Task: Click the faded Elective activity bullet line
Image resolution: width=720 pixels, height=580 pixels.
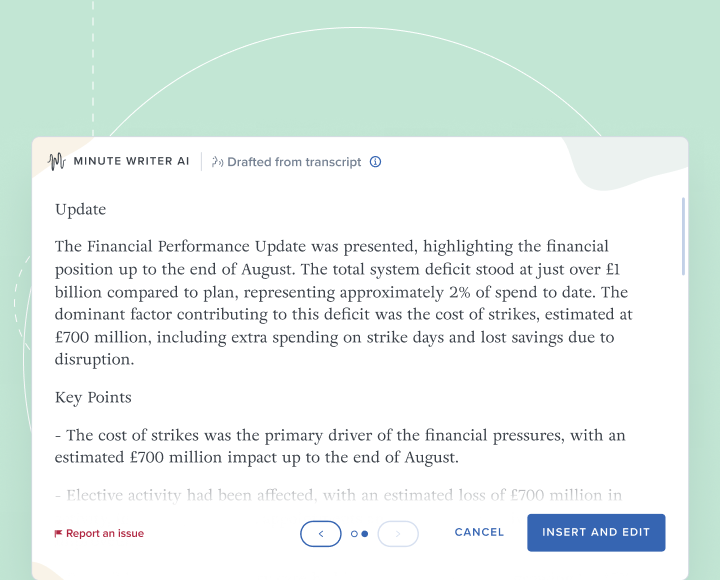Action: coord(338,496)
